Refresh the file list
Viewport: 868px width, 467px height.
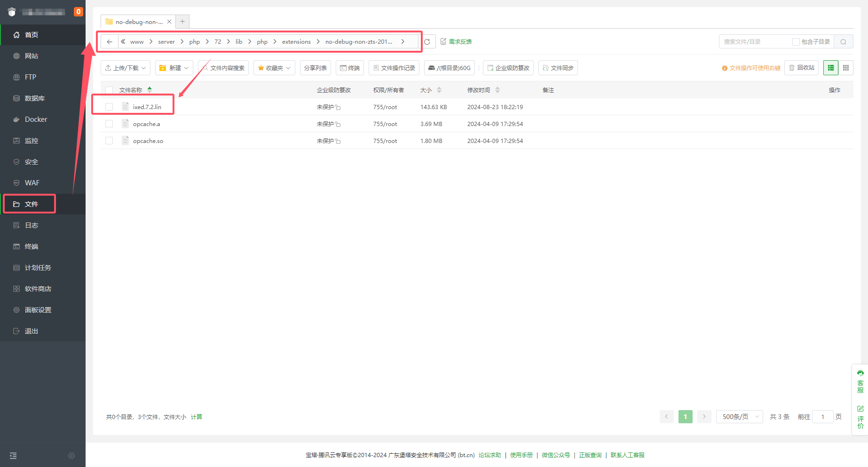tap(427, 42)
